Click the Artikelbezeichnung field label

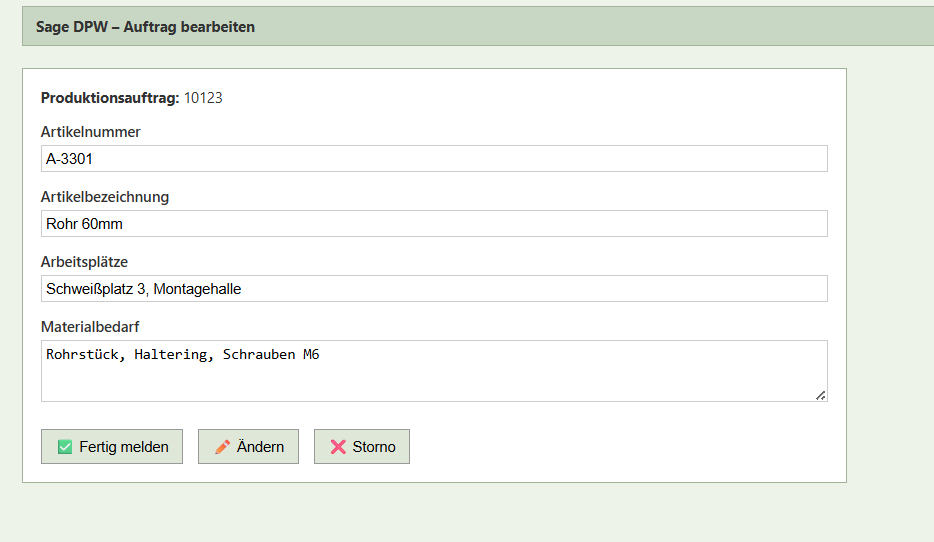[x=105, y=197]
